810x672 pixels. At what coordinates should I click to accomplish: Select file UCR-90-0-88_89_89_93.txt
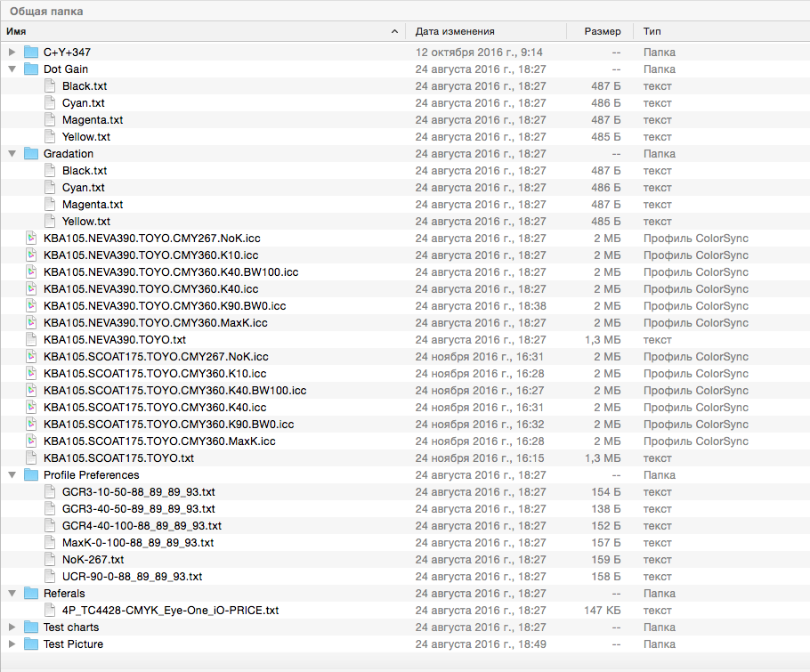point(133,577)
